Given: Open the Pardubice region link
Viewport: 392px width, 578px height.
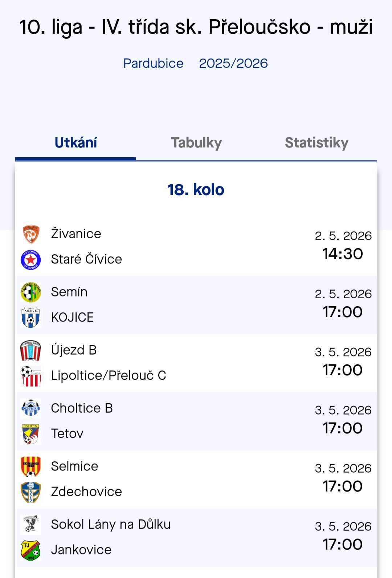Looking at the screenshot, I should tap(153, 64).
